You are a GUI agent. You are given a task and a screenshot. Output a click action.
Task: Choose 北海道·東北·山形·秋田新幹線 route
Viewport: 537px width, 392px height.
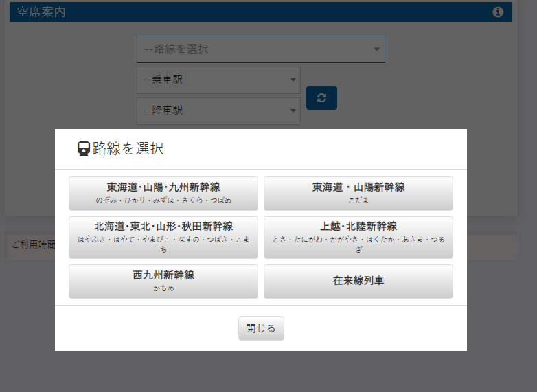pyautogui.click(x=163, y=238)
